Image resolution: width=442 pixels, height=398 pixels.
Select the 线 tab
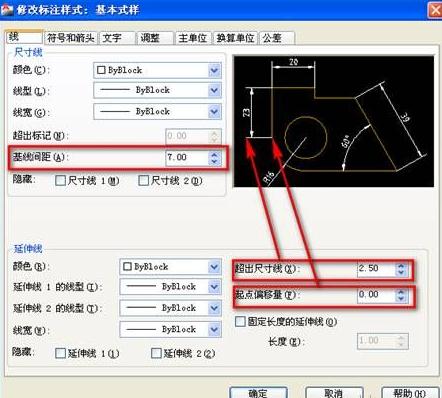pos(24,37)
